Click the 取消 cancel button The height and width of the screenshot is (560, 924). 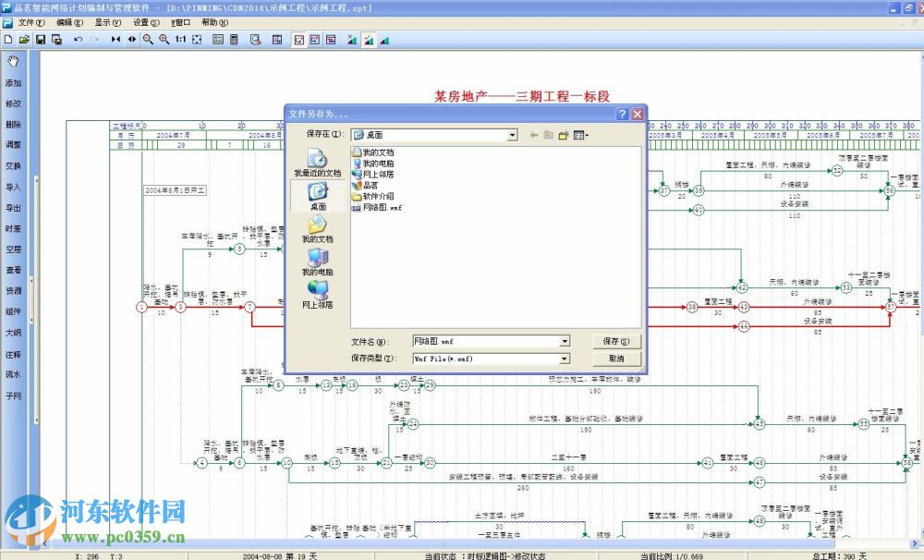pyautogui.click(x=615, y=359)
